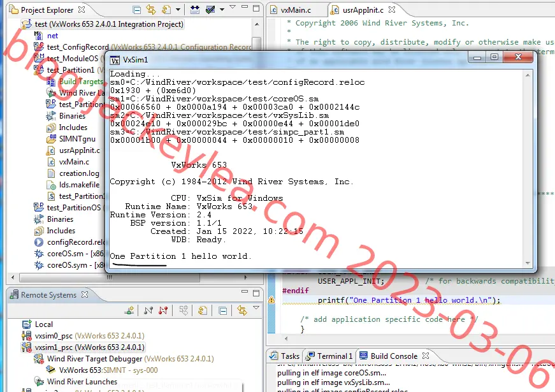Collapse all in Project Explorer toolbar

136,10
